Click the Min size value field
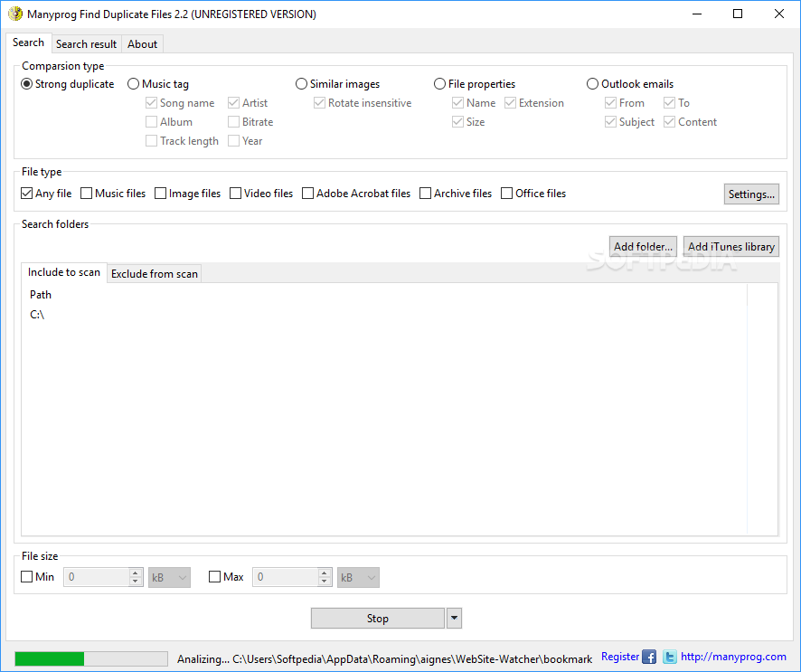Viewport: 801px width, 672px height. pos(97,577)
